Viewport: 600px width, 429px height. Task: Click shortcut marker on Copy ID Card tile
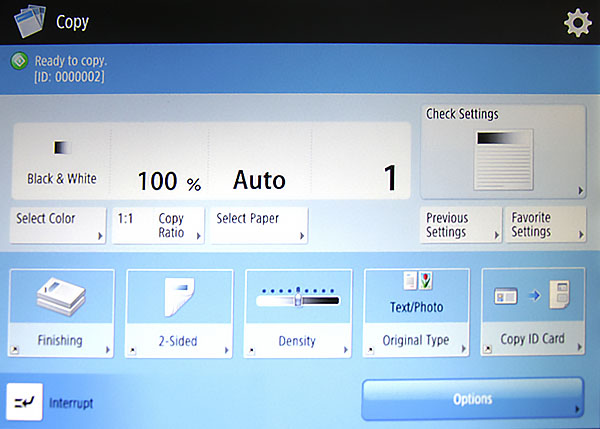[488, 349]
